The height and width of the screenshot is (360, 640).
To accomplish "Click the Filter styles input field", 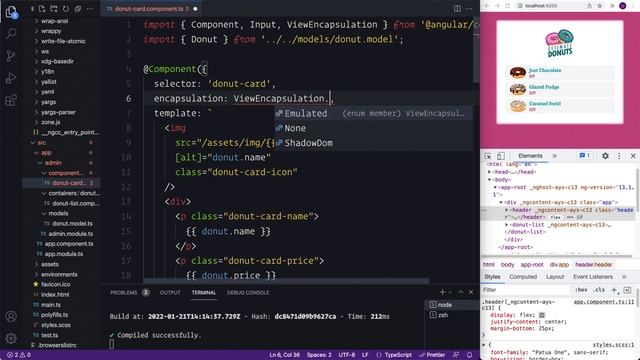I will click(526, 290).
